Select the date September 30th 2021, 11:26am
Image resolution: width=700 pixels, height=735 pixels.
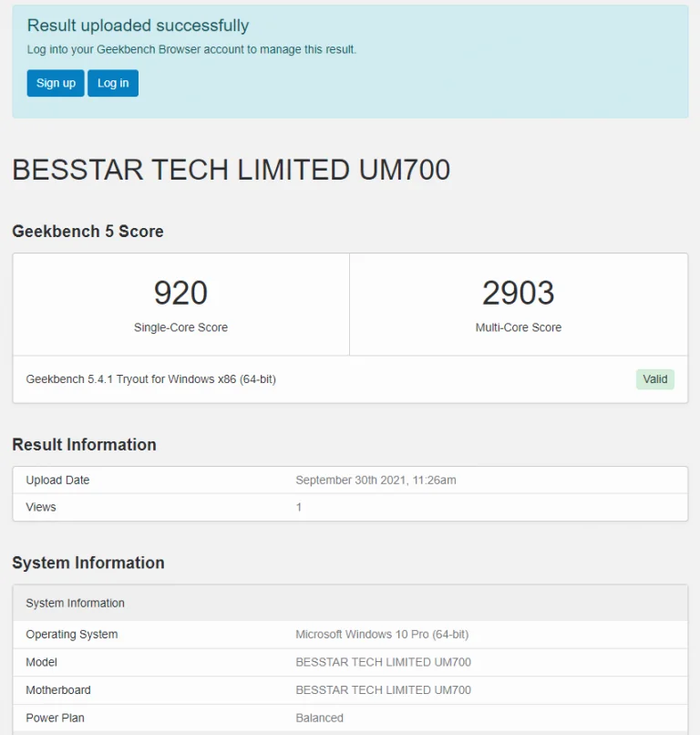[376, 480]
